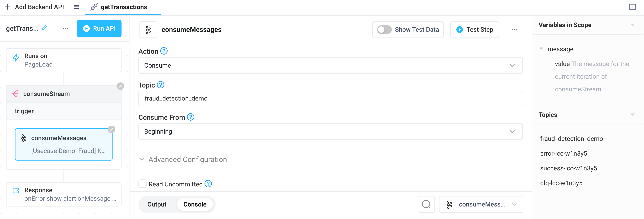Screen dimensions: 644x219
Task: Click the Topic input field with fraud_detection_demo
Action: tap(330, 98)
